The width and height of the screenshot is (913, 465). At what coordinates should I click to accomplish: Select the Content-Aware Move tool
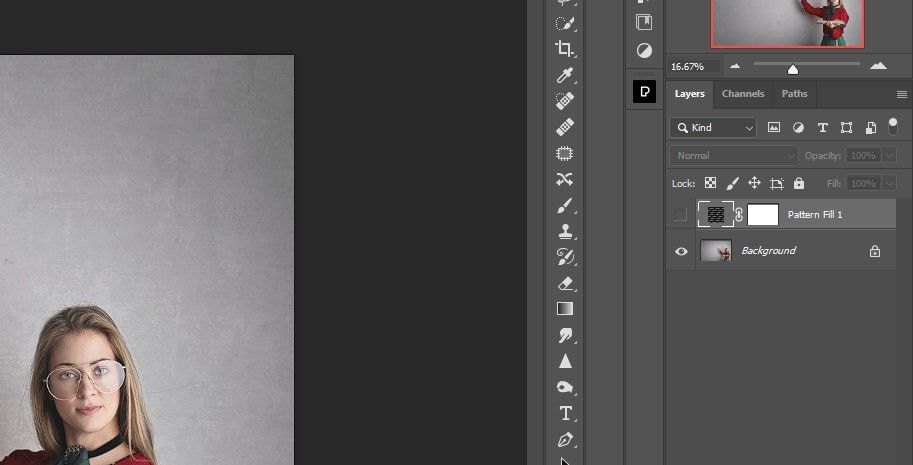click(565, 179)
